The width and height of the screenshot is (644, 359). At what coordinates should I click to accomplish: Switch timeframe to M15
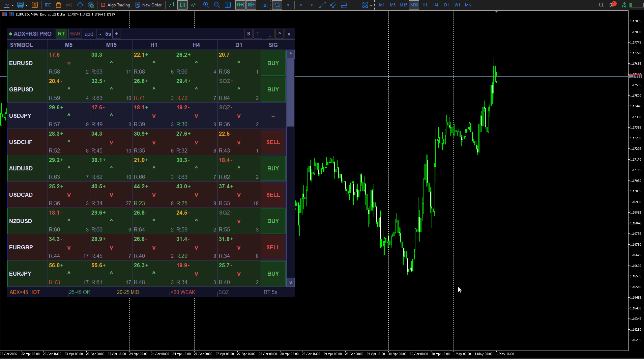pyautogui.click(x=403, y=5)
